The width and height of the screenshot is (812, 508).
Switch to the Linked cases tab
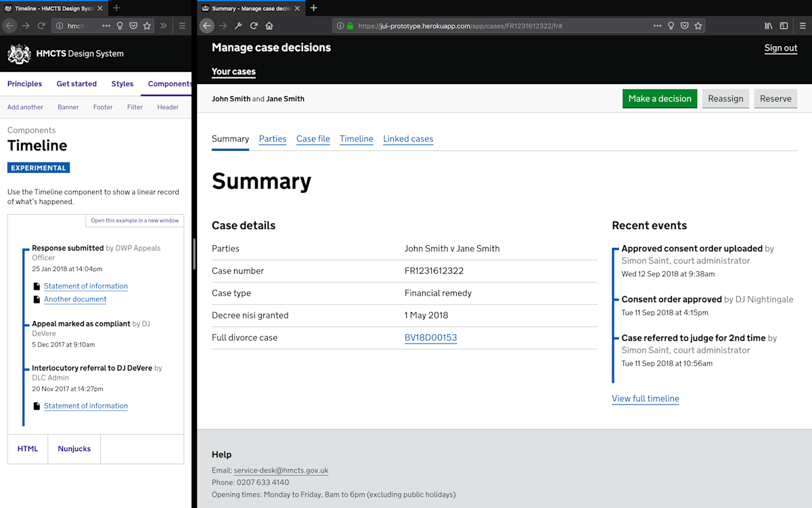coord(408,139)
